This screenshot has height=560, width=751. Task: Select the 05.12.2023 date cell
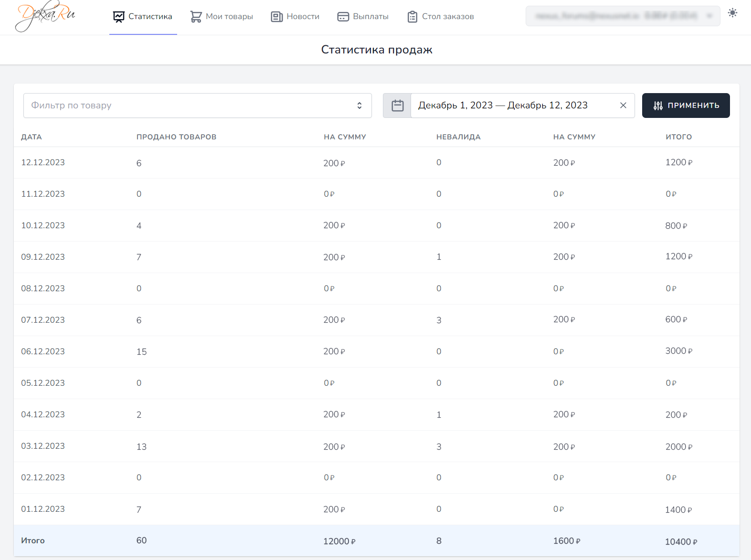pyautogui.click(x=43, y=383)
